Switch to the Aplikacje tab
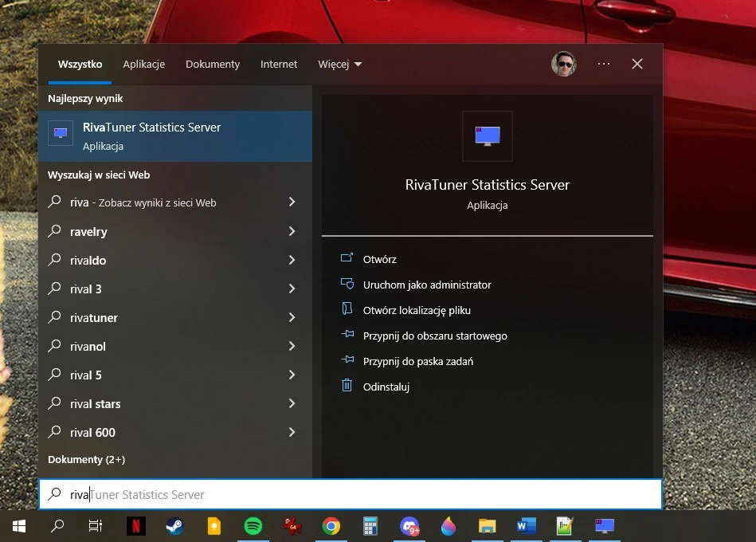Screen dimensions: 756x542 coord(143,65)
